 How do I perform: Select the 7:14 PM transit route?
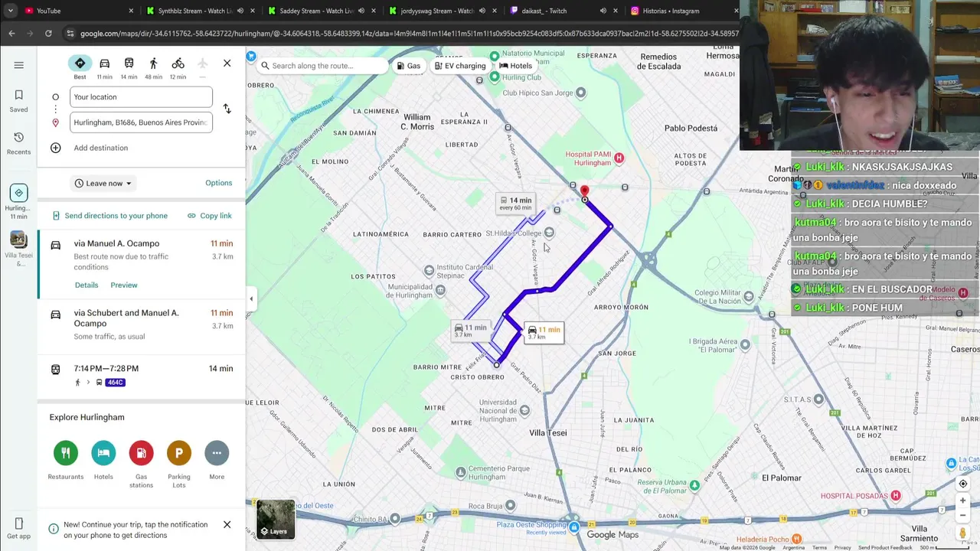[142, 375]
